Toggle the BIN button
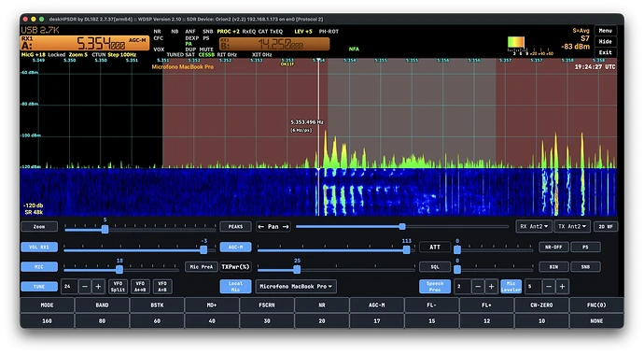Screen dimensions: 644x354 553,267
